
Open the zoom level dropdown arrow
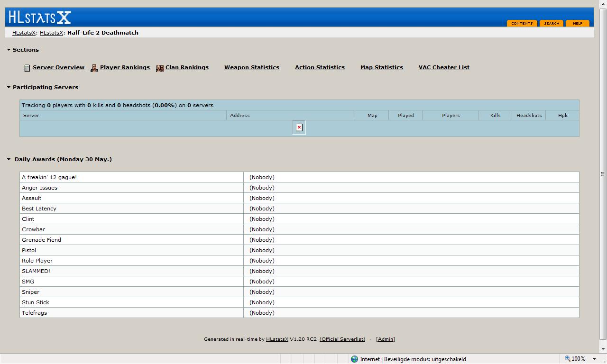594,359
